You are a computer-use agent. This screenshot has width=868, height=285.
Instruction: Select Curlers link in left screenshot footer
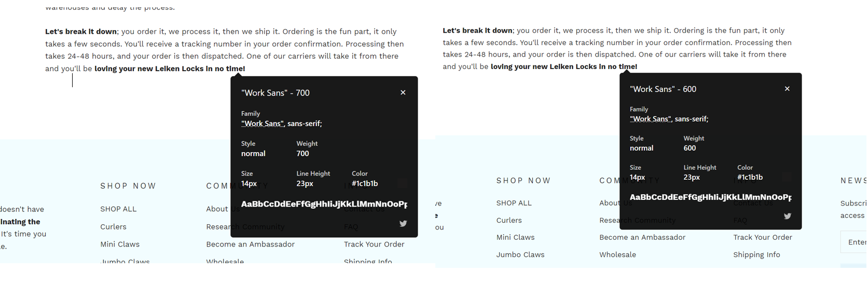(x=113, y=227)
